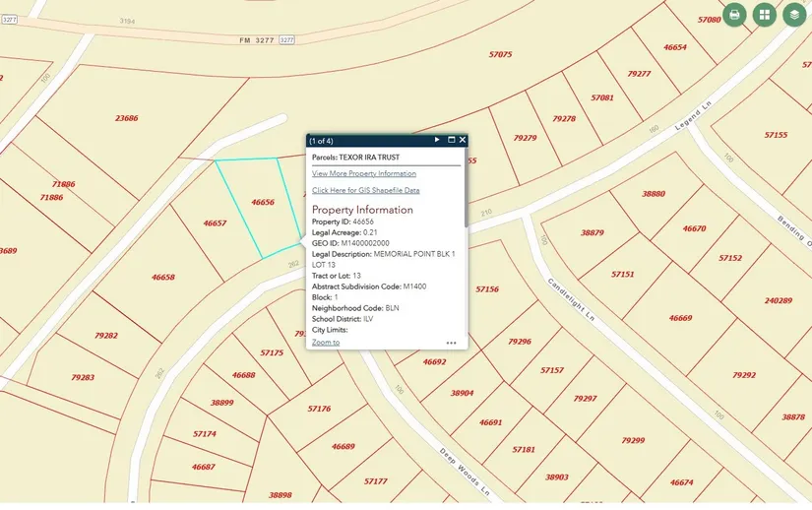Select parcel 23686 on the map
Screen dimensions: 812x510
tap(126, 118)
